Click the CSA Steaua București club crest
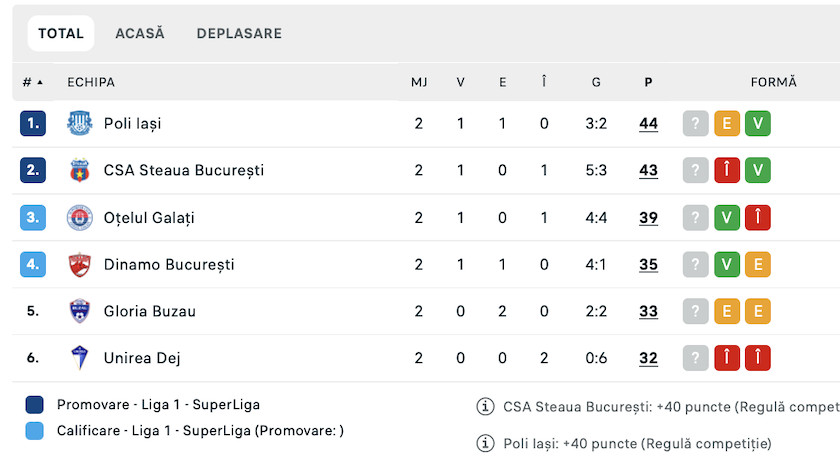The height and width of the screenshot is (463, 840). pos(79,171)
